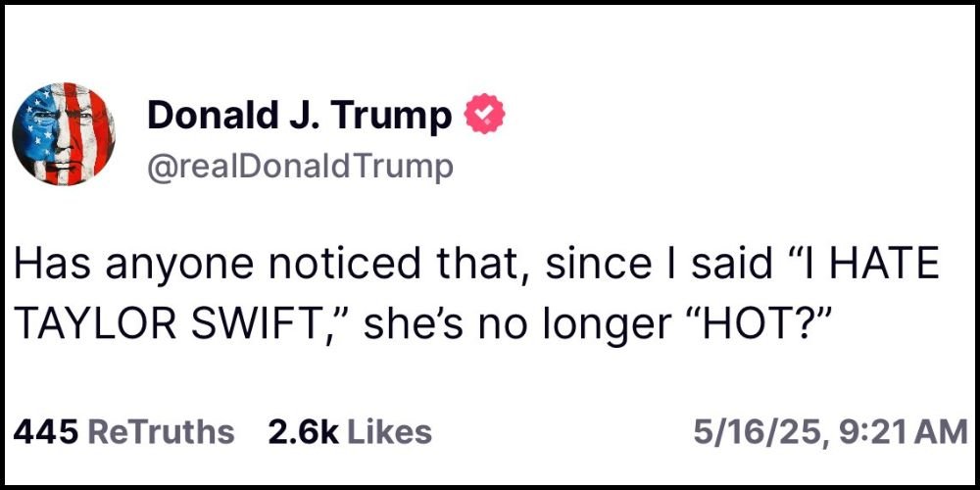The width and height of the screenshot is (980, 490).
Task: Open the 5/16/25, 9:21 AM timestamp
Action: pyautogui.click(x=831, y=432)
